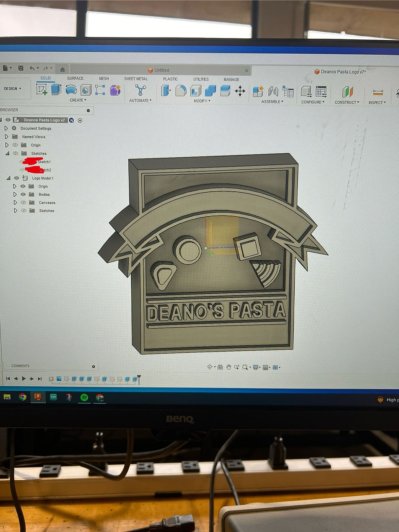Screen dimensions: 399x532
Task: Click the Grid and Snaps icon
Action: pos(265,367)
